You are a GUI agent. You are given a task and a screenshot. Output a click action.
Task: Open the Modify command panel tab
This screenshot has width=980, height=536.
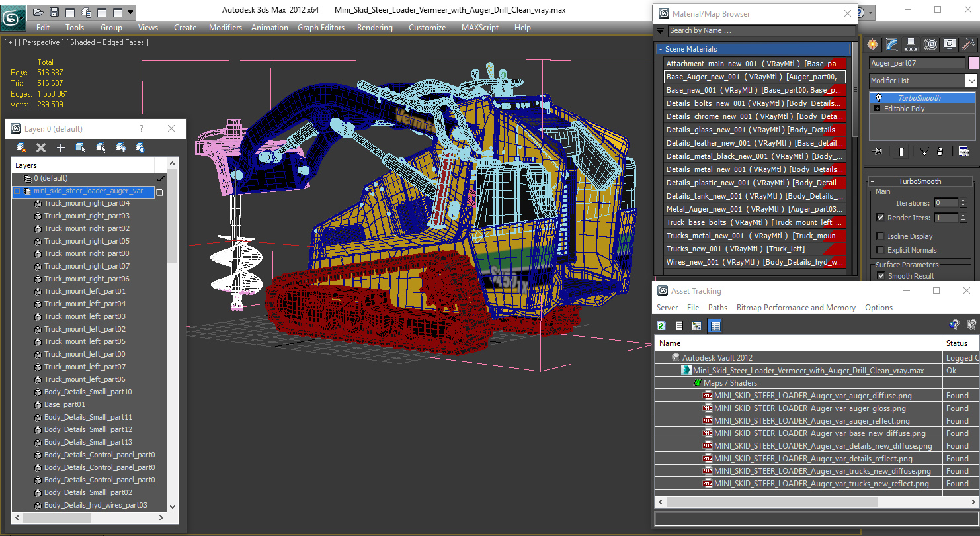[x=892, y=44]
